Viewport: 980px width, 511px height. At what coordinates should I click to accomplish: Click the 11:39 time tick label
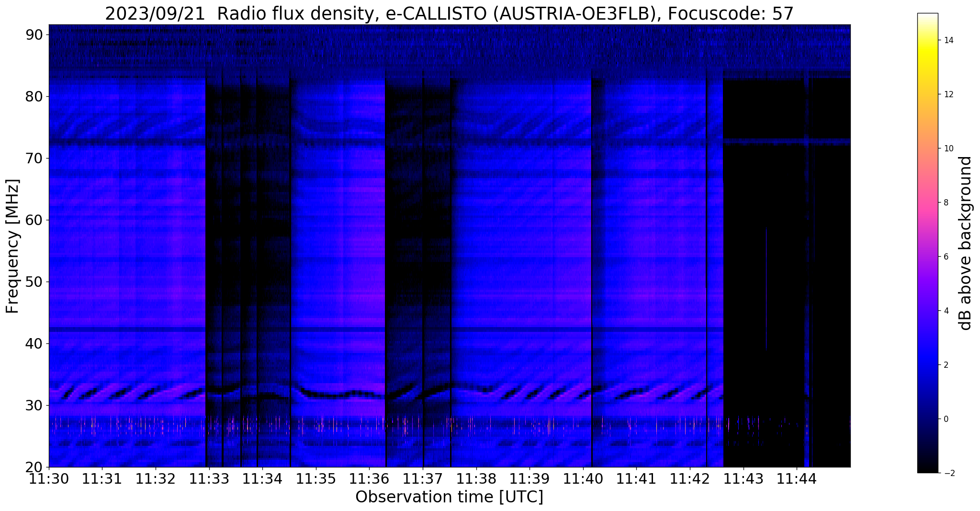pyautogui.click(x=529, y=478)
